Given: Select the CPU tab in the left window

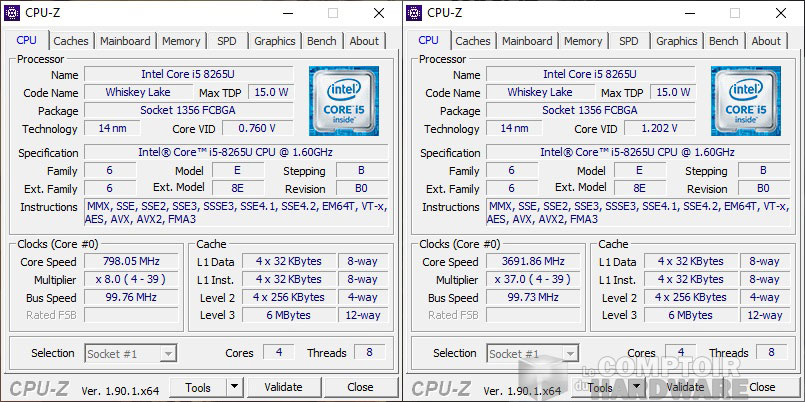Looking at the screenshot, I should click(x=27, y=40).
